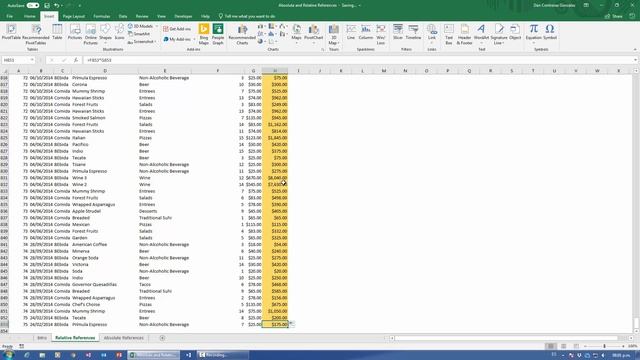Insert a Symbol (omega icon)
Image resolution: width=640 pixels, height=360 pixels.
550,32
